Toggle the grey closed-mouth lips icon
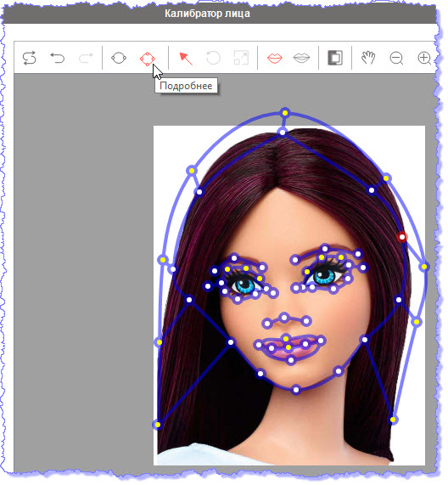This screenshot has width=448, height=485. tap(301, 58)
